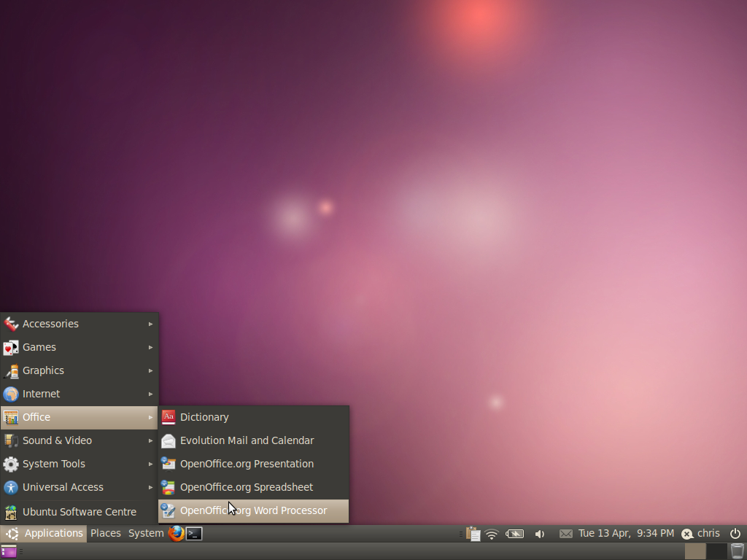Select Evolution Mail and Calendar label
This screenshot has width=747, height=560.
(x=247, y=440)
